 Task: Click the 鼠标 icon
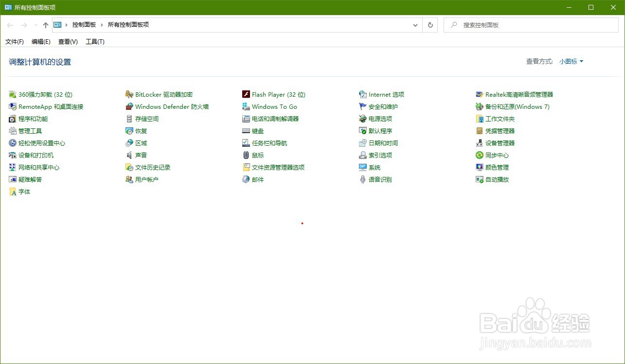tap(246, 155)
